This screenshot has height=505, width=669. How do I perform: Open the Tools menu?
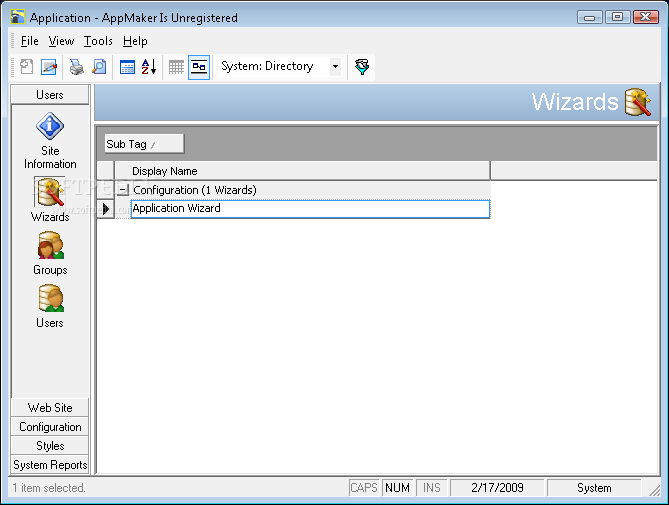(98, 41)
